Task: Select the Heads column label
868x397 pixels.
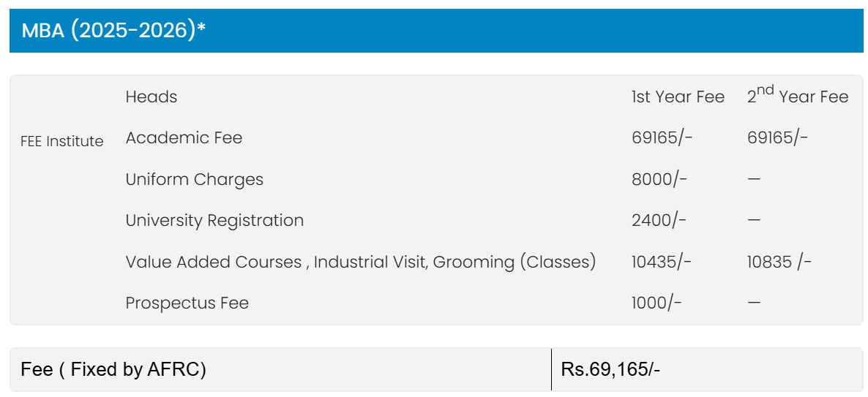Action: (x=151, y=97)
